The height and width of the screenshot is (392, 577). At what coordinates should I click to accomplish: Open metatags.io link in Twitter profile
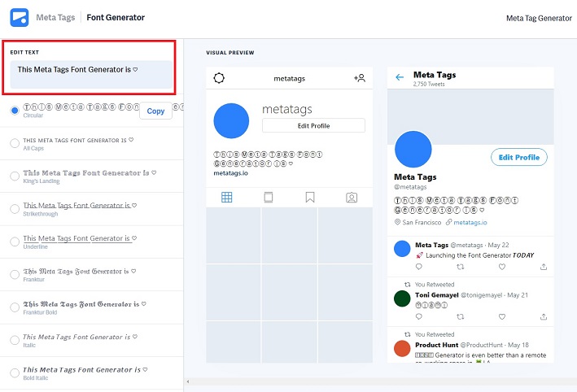click(470, 223)
